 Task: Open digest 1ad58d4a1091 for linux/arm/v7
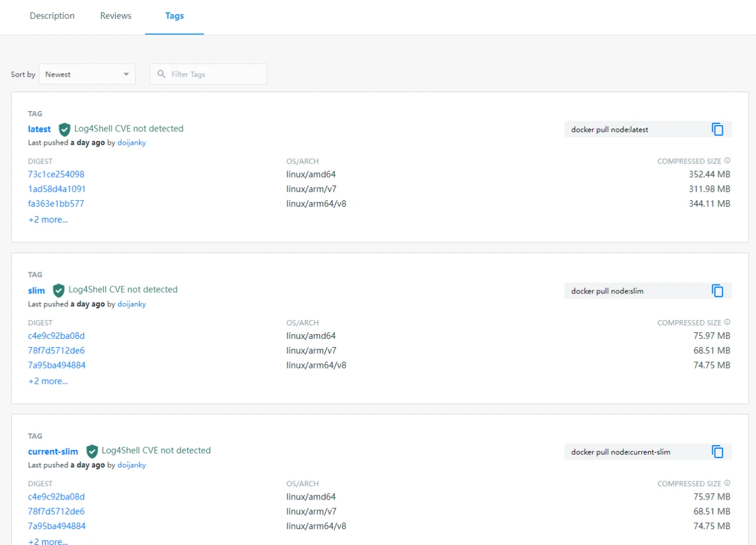57,189
